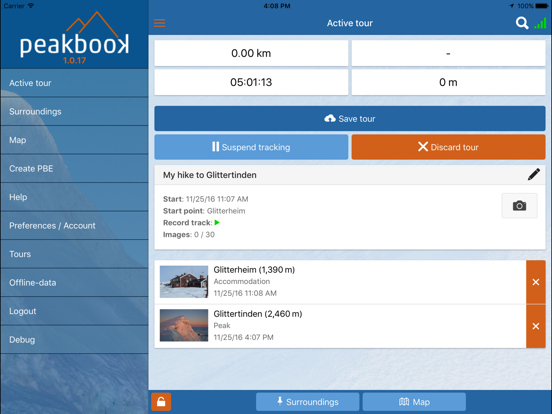Open the Glittertinden peak thumbnail

pyautogui.click(x=184, y=325)
